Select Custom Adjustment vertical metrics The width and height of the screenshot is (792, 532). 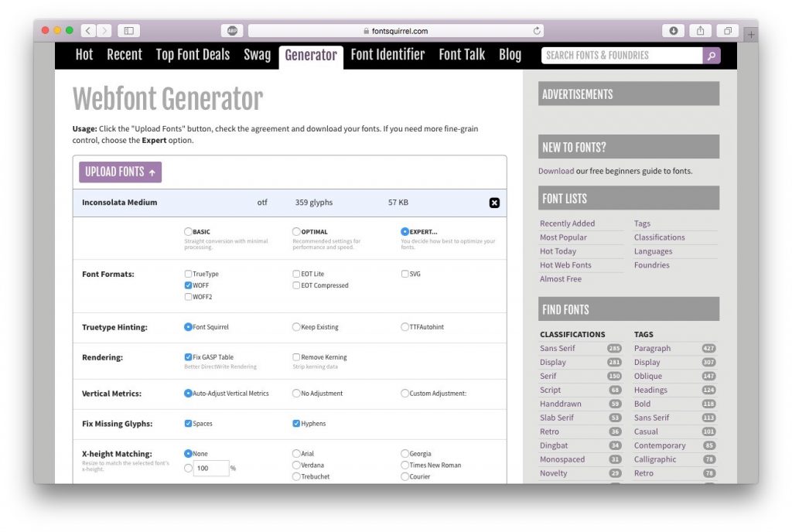tap(405, 393)
